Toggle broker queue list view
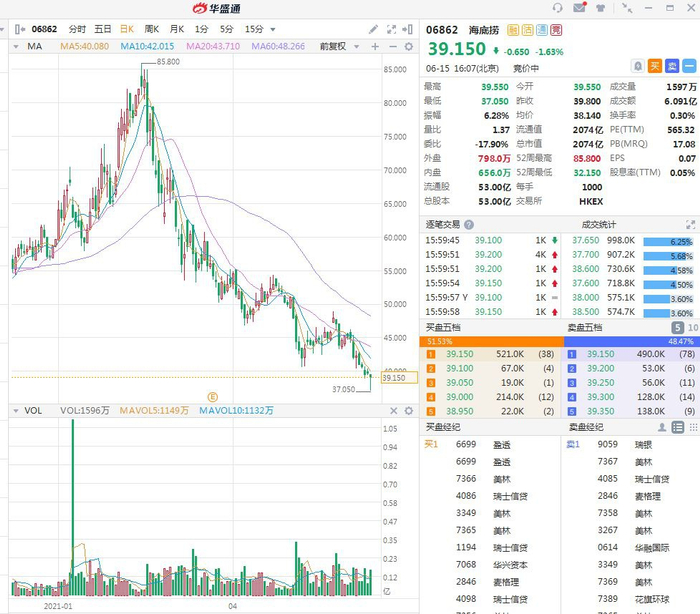The image size is (700, 614). pyautogui.click(x=678, y=427)
